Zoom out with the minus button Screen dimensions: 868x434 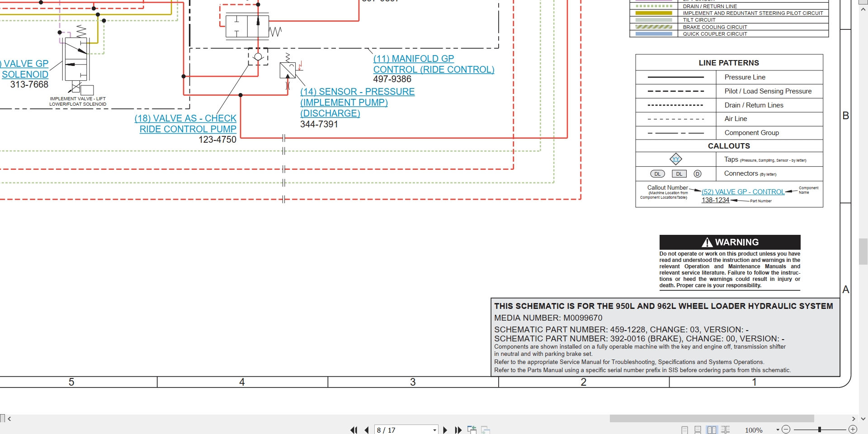pos(786,429)
